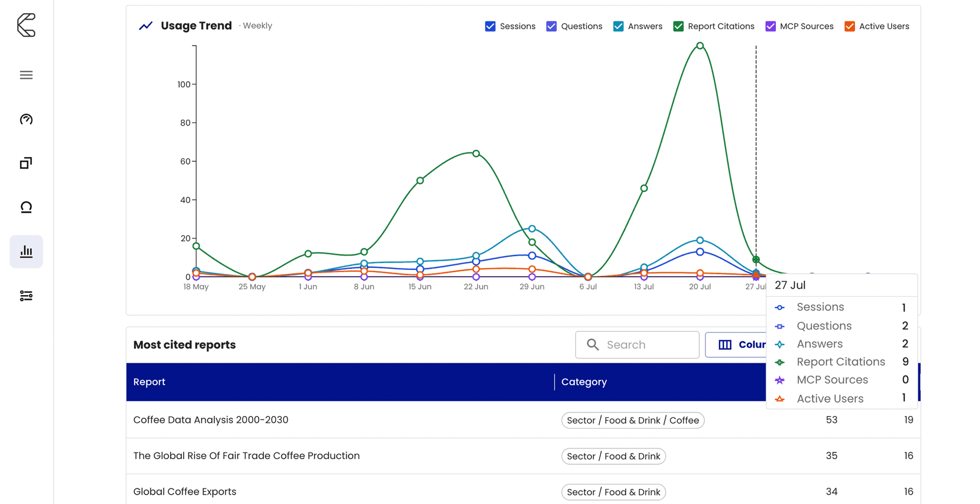The width and height of the screenshot is (980, 504).
Task: Toggle the Active Users checkbox
Action: [x=850, y=26]
